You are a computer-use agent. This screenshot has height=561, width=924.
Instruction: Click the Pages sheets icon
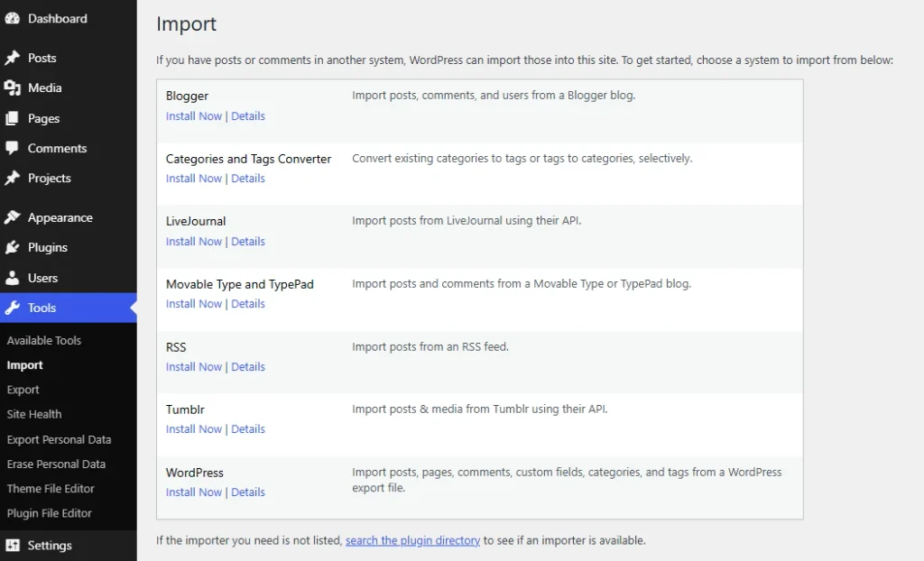(12, 118)
